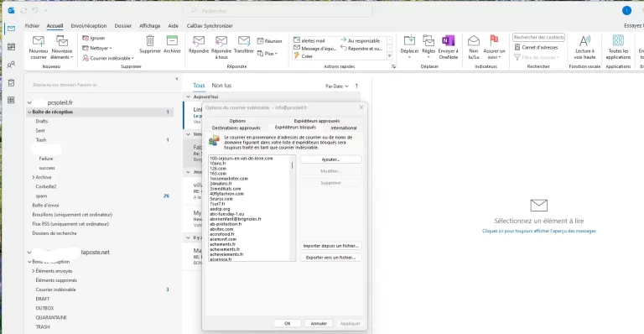Confirm the dialog with OK

pos(288,324)
